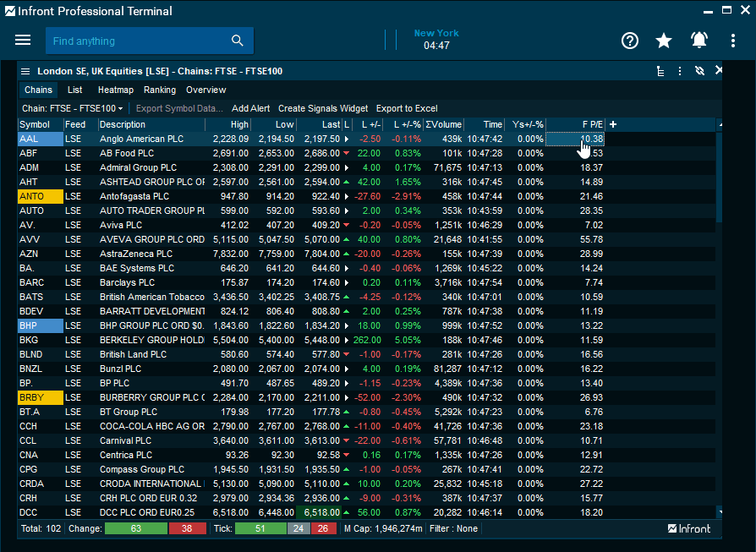Open the market window three-dot options

click(x=680, y=71)
